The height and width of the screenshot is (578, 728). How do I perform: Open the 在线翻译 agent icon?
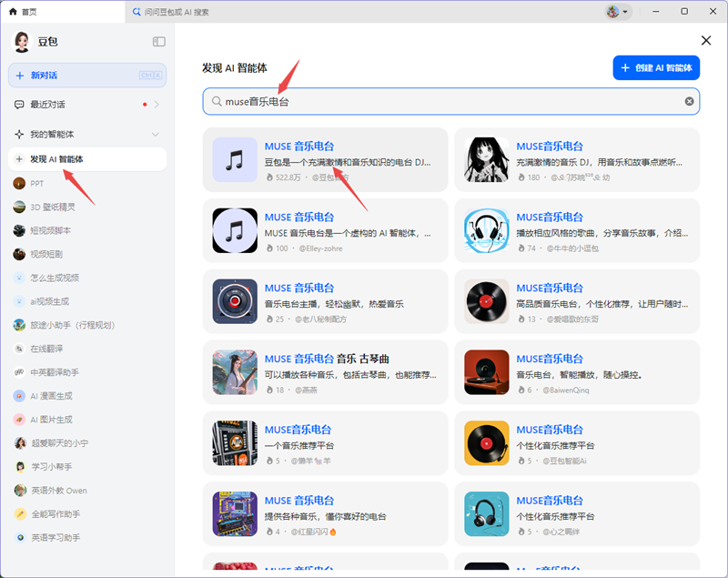19,349
